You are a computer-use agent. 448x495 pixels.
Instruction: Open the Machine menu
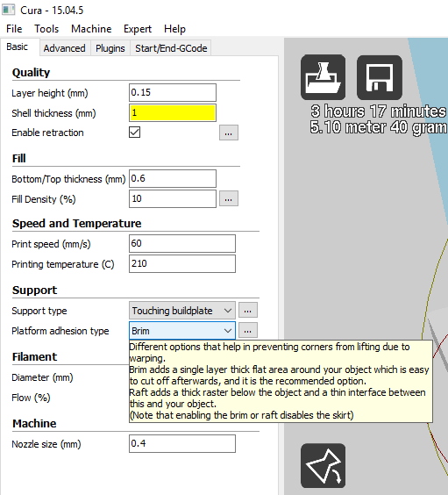(91, 29)
